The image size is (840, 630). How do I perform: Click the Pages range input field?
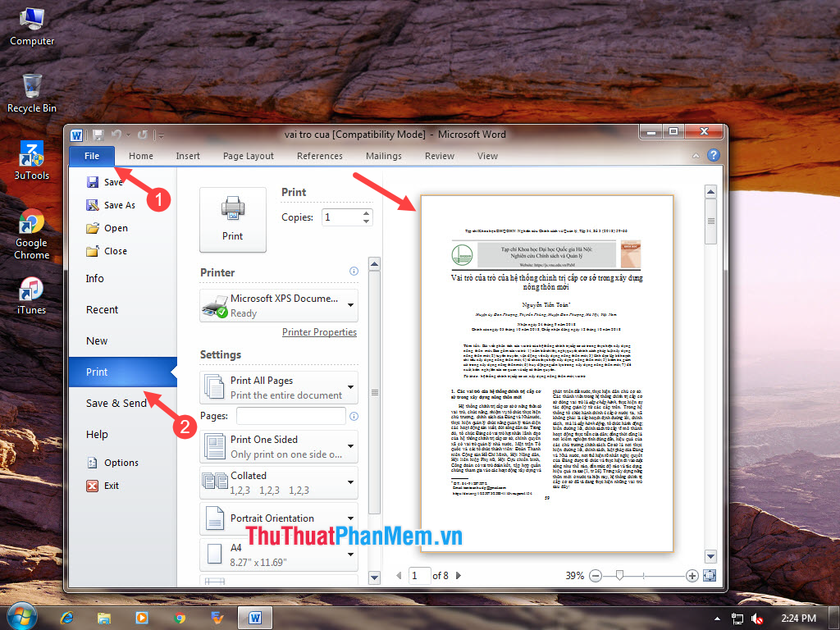click(290, 416)
